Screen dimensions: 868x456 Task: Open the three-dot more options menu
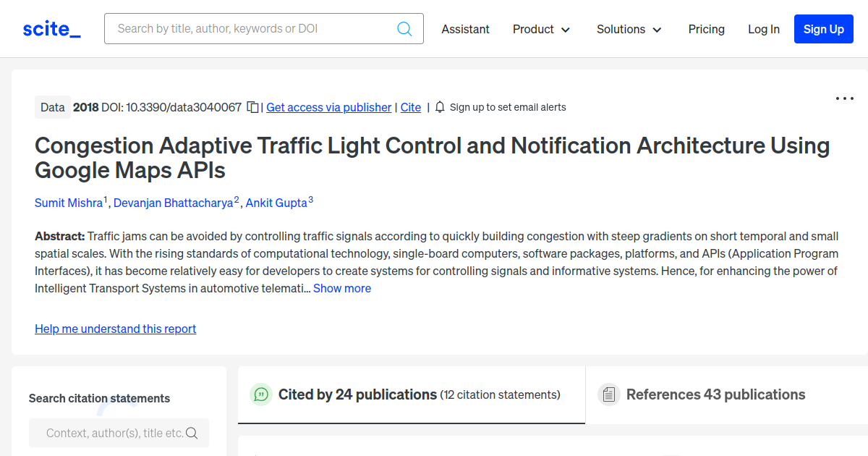click(x=844, y=98)
